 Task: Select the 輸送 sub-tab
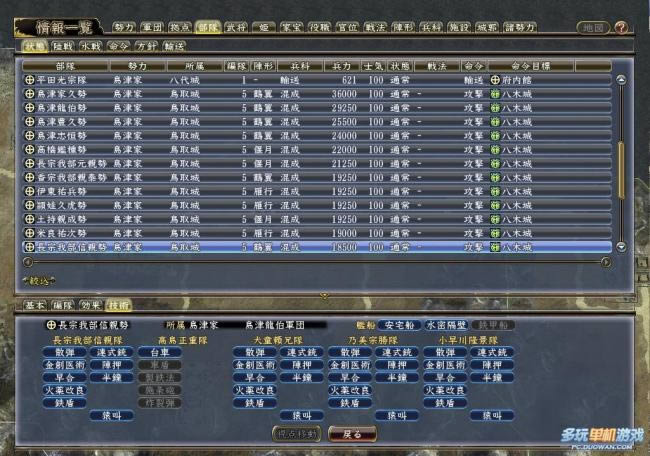tap(174, 46)
